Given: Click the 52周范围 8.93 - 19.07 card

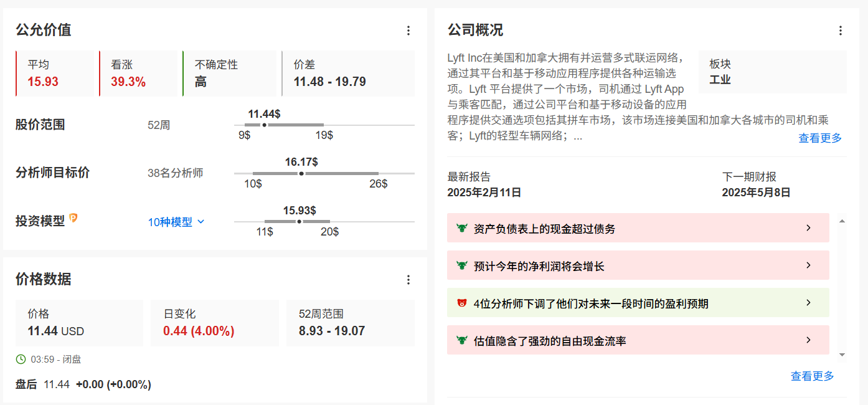Looking at the screenshot, I should coord(351,323).
